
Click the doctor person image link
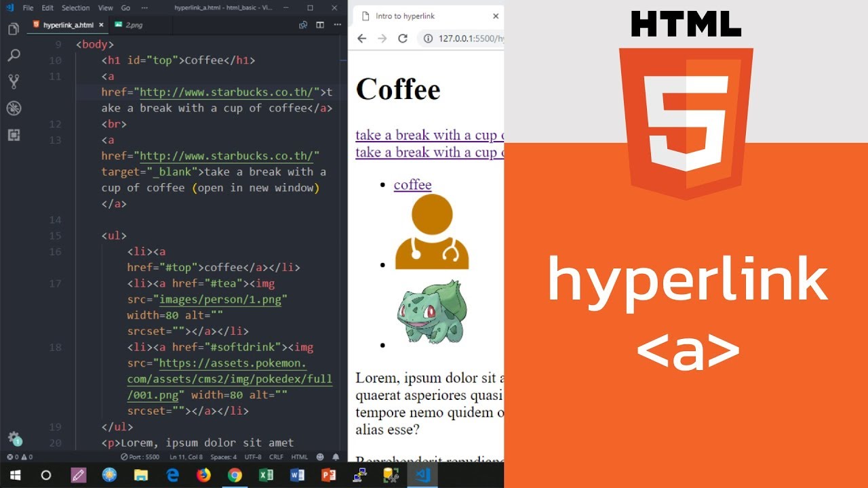[x=432, y=232]
